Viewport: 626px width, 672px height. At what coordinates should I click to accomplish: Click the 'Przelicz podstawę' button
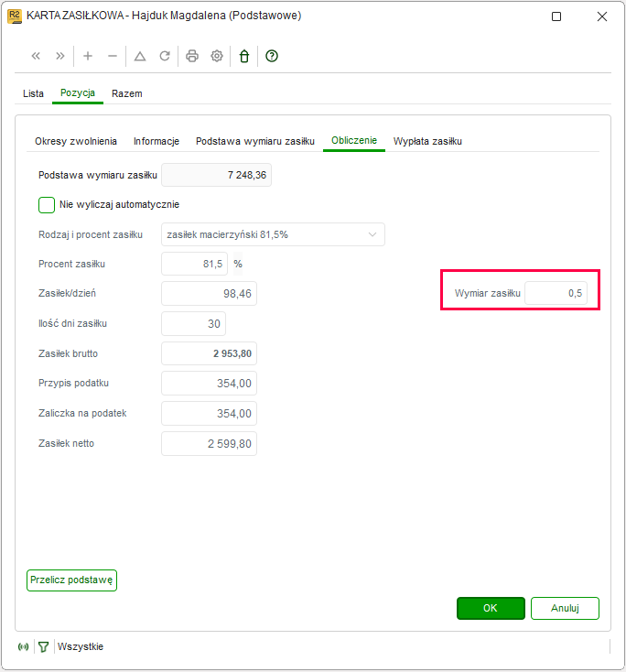click(x=71, y=580)
